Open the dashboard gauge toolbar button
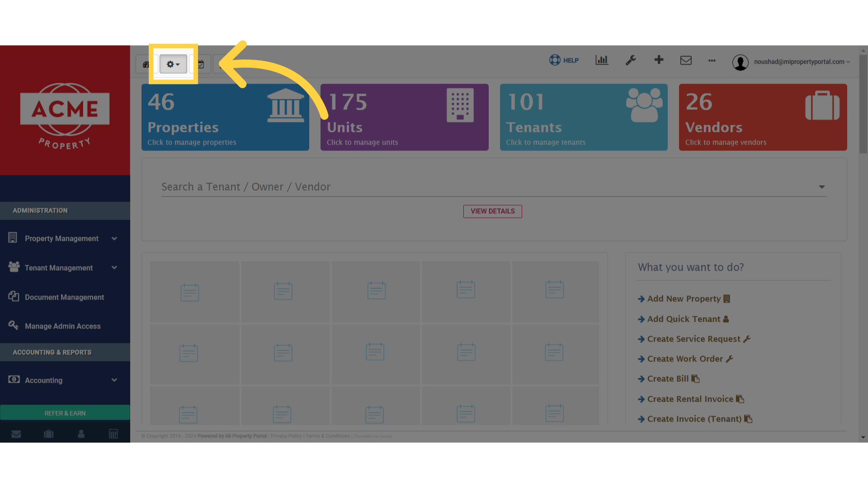868x488 pixels. click(146, 64)
